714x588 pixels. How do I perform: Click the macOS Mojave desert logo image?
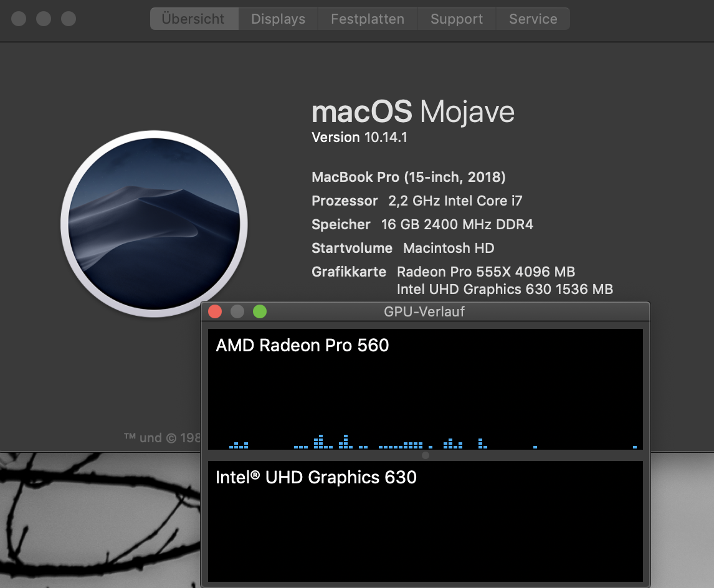pyautogui.click(x=154, y=224)
